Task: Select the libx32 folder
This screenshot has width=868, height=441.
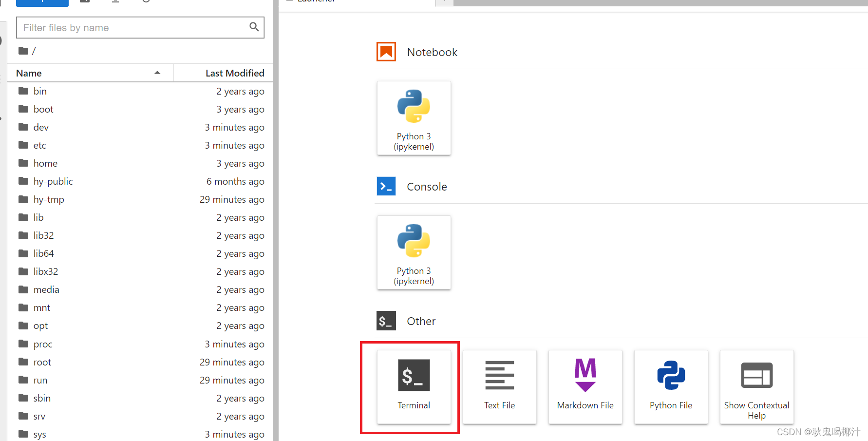Action: click(x=140, y=271)
